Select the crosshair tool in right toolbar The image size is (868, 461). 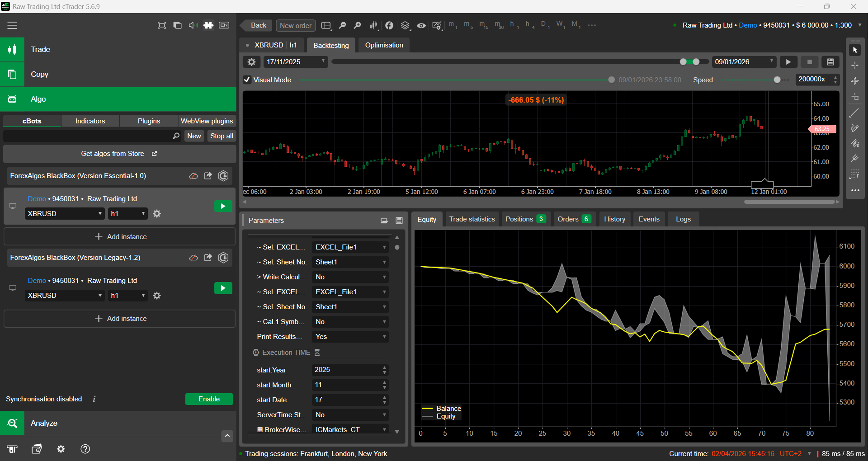[x=855, y=66]
